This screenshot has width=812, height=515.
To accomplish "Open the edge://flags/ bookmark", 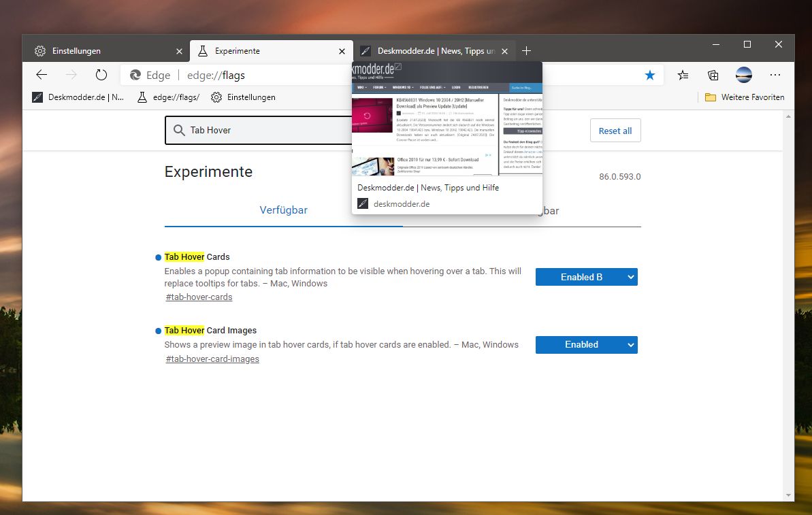I will (x=168, y=97).
